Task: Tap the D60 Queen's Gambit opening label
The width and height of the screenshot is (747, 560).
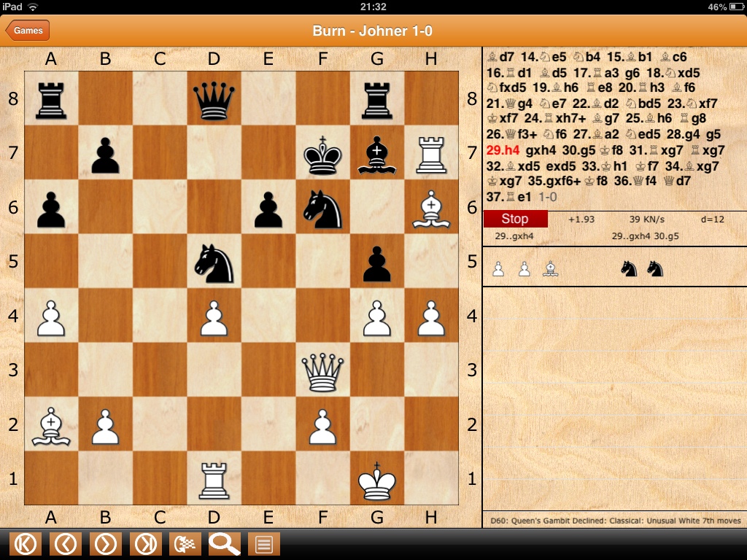Action: click(x=614, y=521)
